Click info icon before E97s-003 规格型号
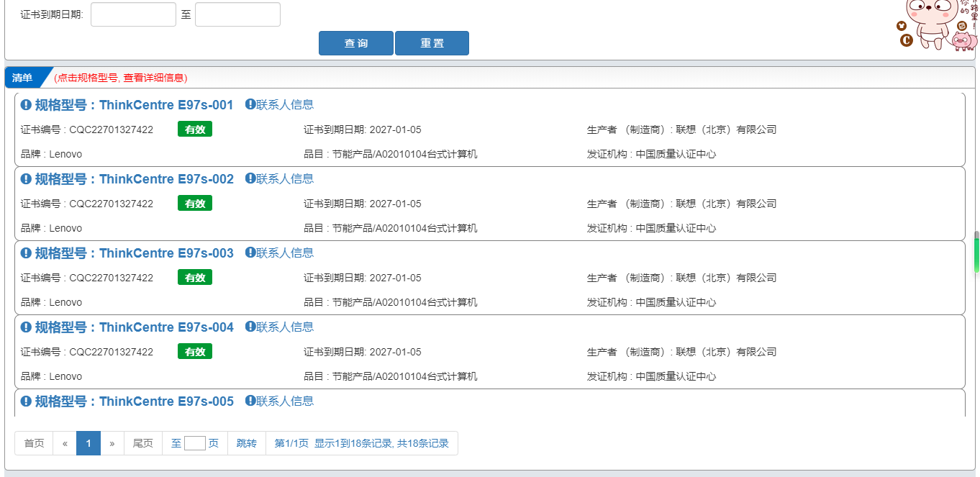 (x=26, y=253)
